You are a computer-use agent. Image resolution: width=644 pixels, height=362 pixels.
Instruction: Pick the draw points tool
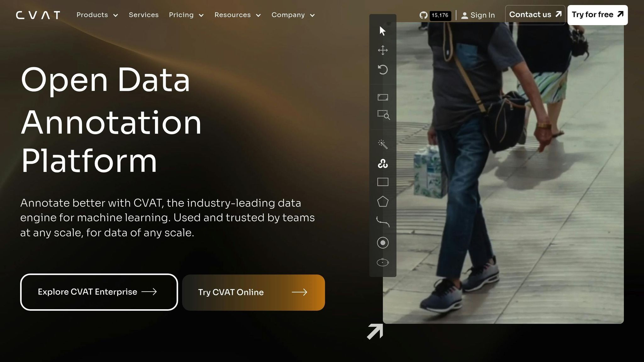tap(383, 243)
